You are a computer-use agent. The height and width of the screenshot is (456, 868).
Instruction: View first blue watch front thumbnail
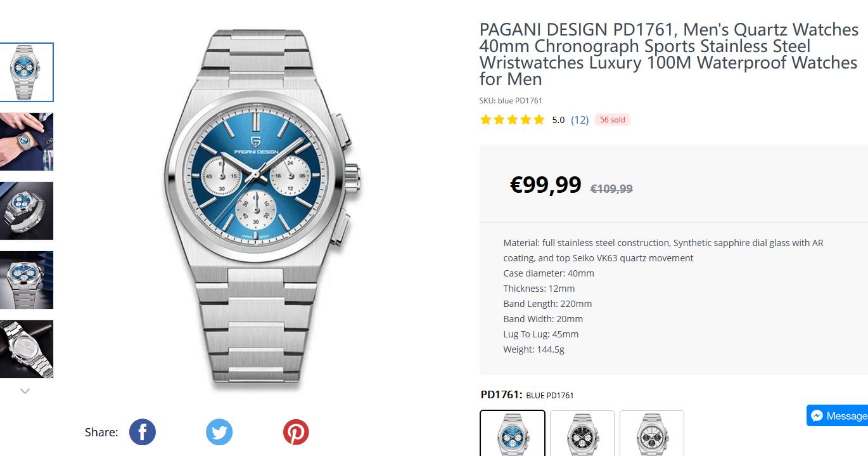(x=27, y=72)
